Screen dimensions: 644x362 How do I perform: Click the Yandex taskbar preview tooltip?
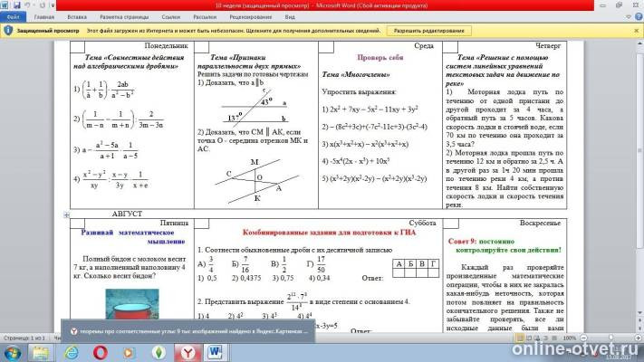pyautogui.click(x=188, y=331)
